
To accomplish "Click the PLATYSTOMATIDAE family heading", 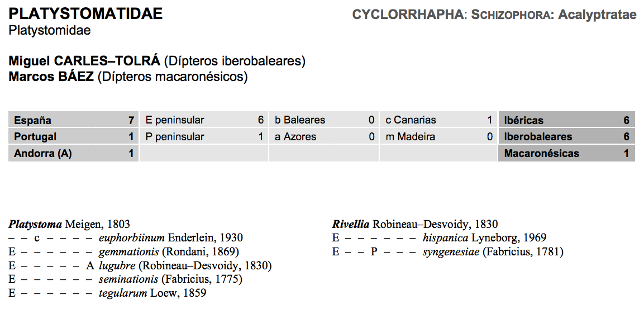I will coord(85,14).
